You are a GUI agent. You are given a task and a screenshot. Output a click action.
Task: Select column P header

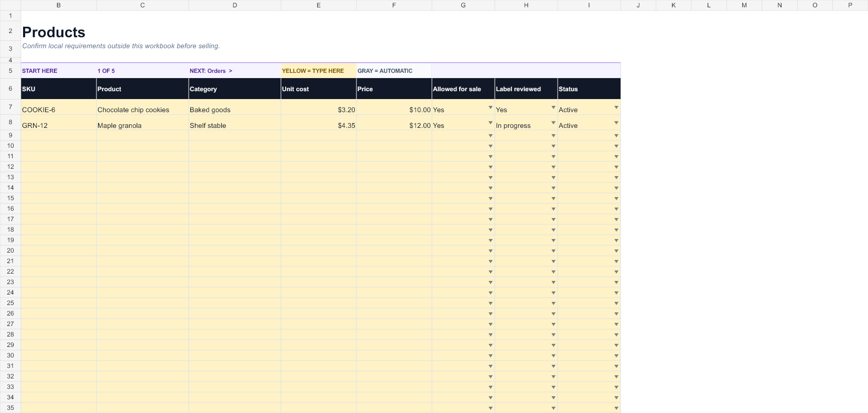tap(850, 5)
